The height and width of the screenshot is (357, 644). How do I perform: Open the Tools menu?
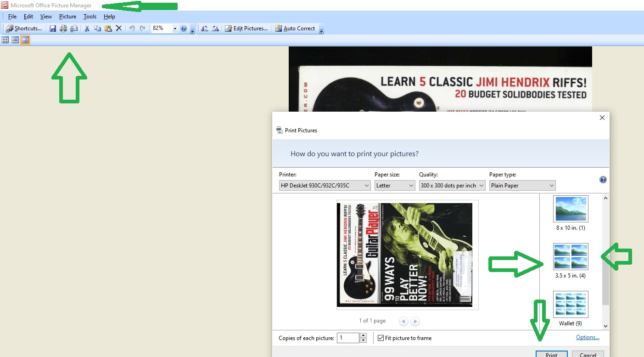pyautogui.click(x=90, y=17)
